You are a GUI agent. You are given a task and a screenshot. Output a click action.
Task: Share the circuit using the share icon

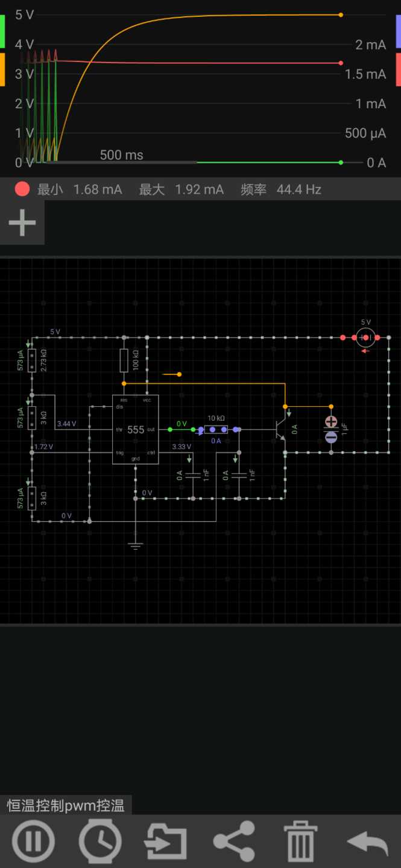coord(234,841)
